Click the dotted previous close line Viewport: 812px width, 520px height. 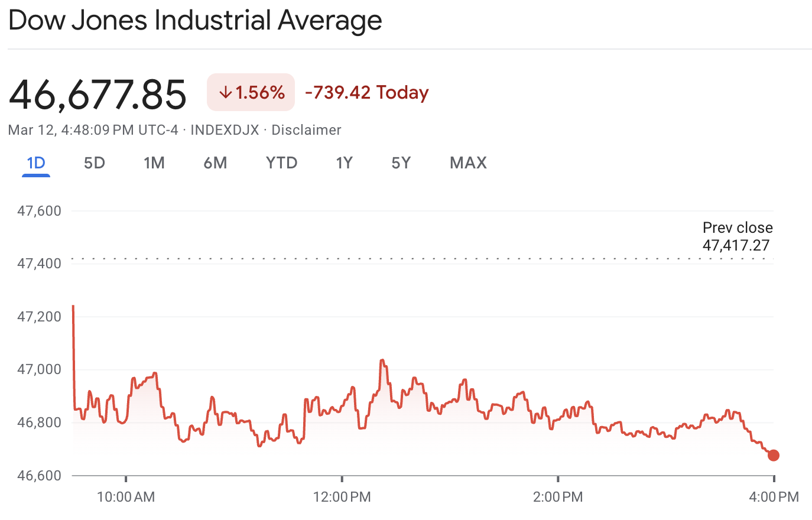(414, 259)
